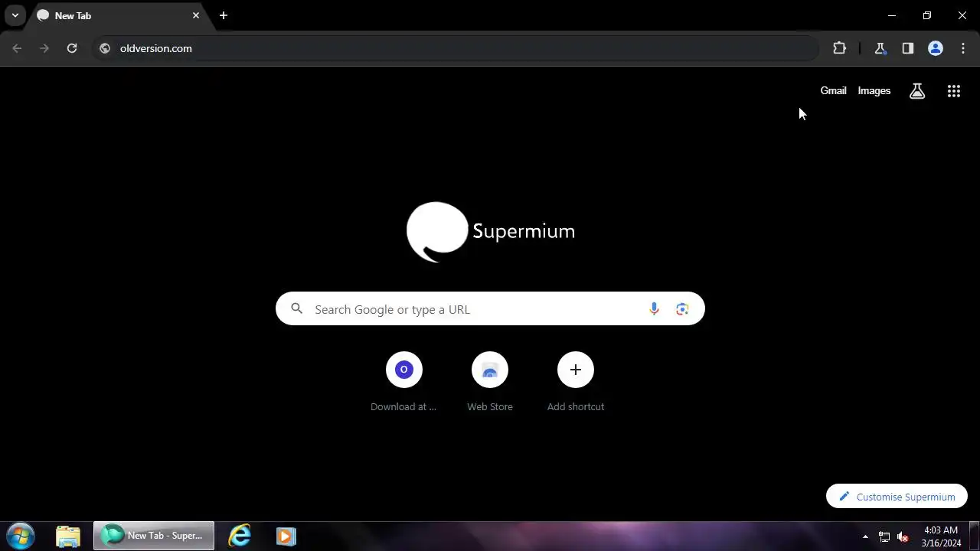The image size is (980, 551).
Task: Open the Google apps grid
Action: [x=954, y=91]
